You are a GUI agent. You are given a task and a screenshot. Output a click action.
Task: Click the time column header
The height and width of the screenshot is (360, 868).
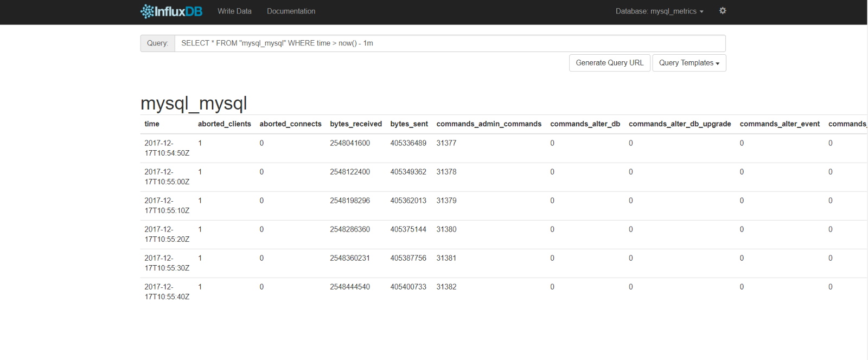(152, 124)
